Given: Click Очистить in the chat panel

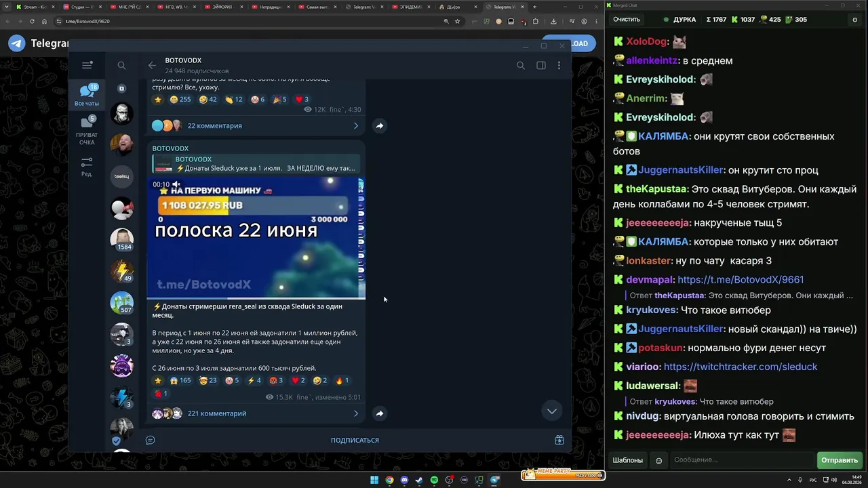Looking at the screenshot, I should pyautogui.click(x=627, y=20).
